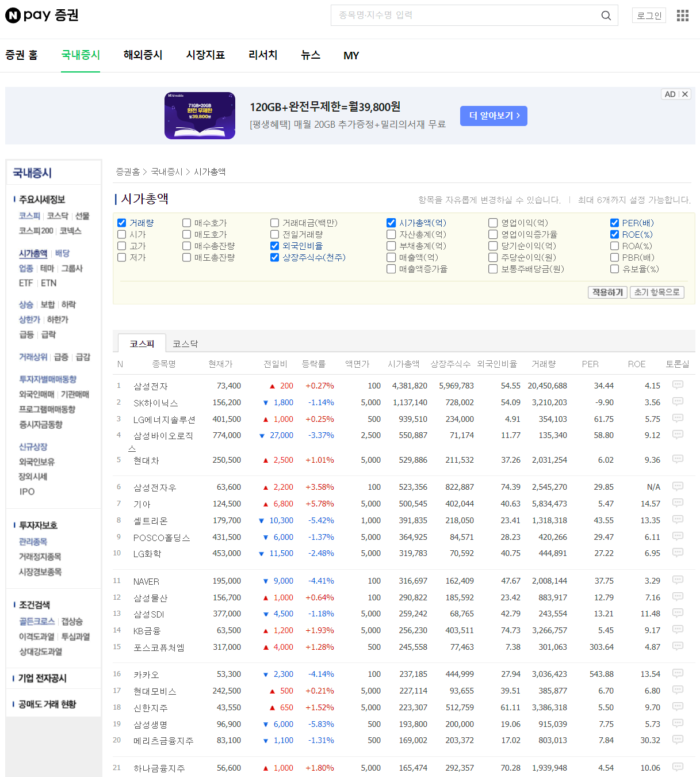
Task: Toggle the 외국인비율 checkbox off
Action: 275,246
